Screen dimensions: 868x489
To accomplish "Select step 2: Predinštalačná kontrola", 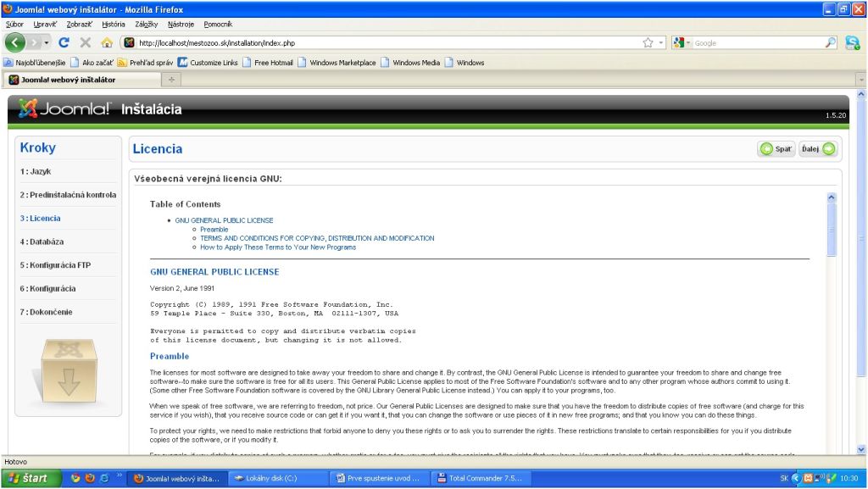I will pos(68,195).
